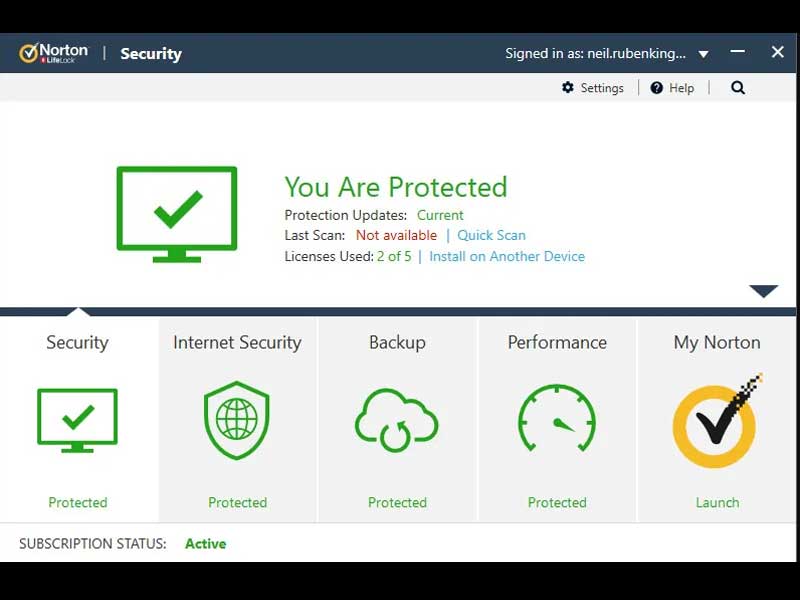Launch My Norton via the yellow checkmark icon
Image resolution: width=800 pixels, height=600 pixels.
(x=716, y=424)
